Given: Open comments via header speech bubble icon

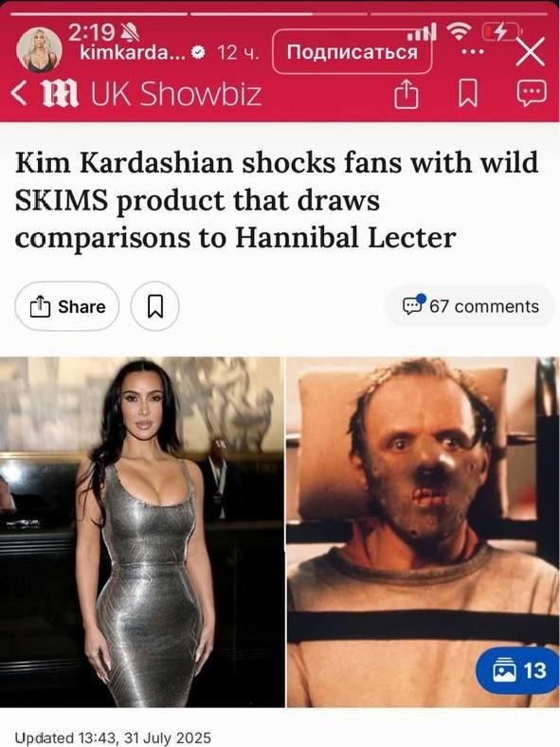Looking at the screenshot, I should [532, 93].
